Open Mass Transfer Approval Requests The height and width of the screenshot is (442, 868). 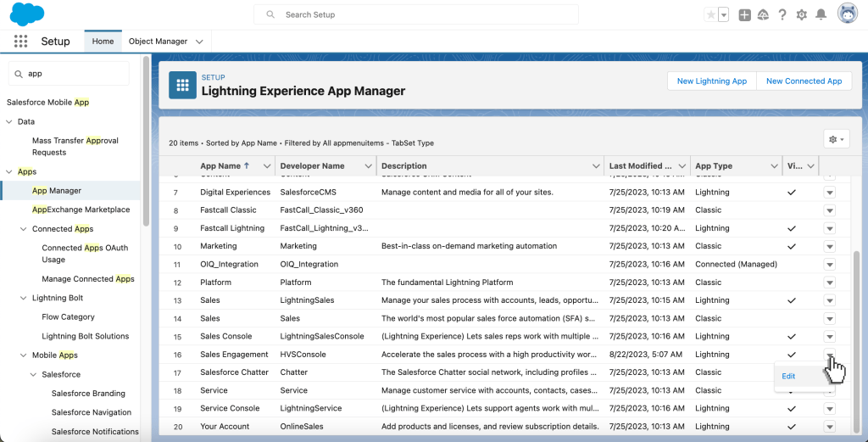[75, 146]
